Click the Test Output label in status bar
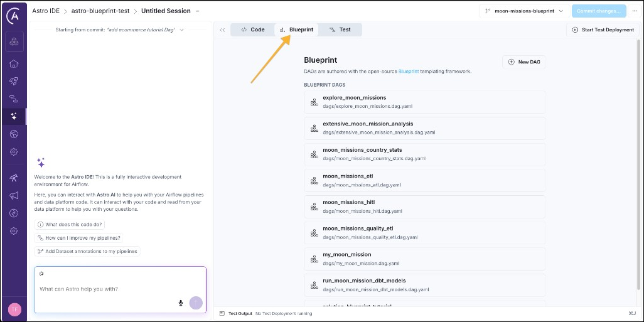This screenshot has width=644, height=322. [240, 313]
